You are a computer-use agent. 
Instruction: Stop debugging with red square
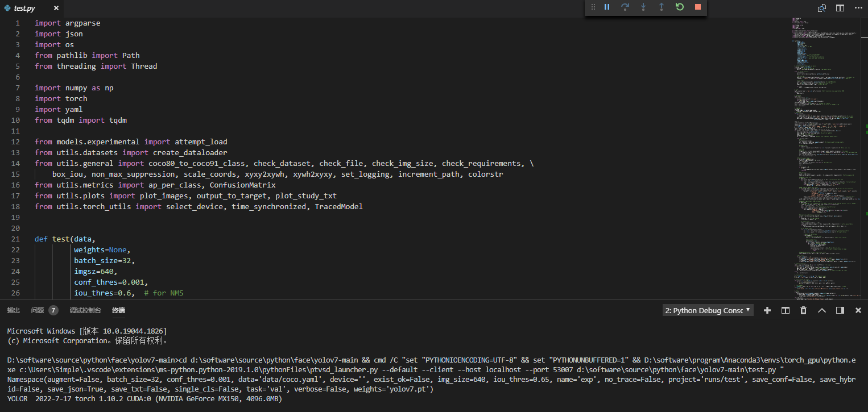[698, 7]
